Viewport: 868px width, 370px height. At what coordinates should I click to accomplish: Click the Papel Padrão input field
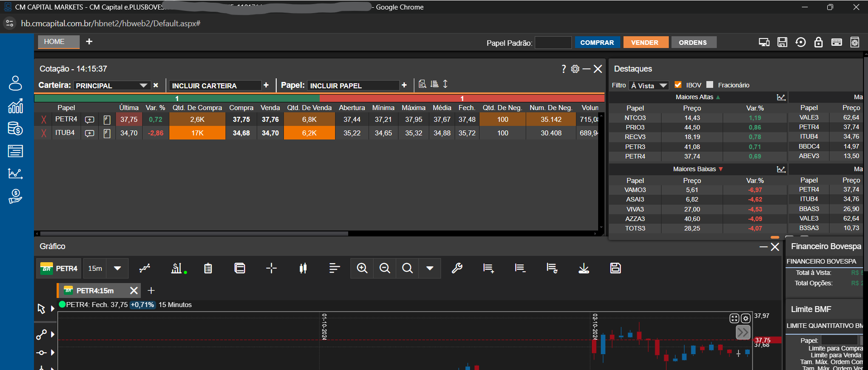point(553,43)
